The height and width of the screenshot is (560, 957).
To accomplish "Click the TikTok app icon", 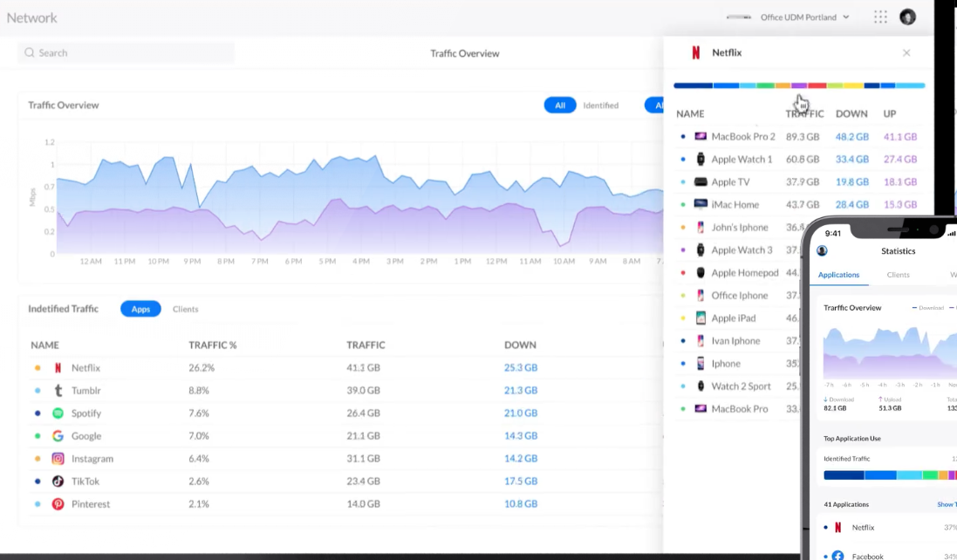I will pos(58,481).
